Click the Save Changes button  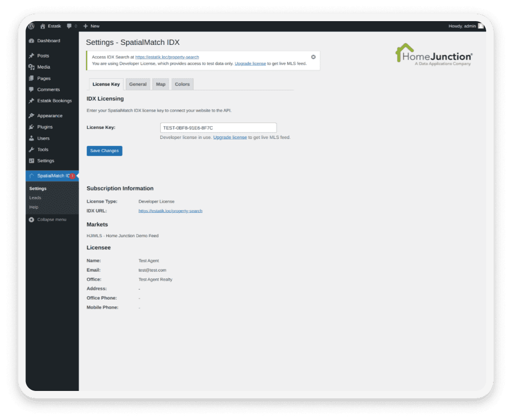click(104, 151)
